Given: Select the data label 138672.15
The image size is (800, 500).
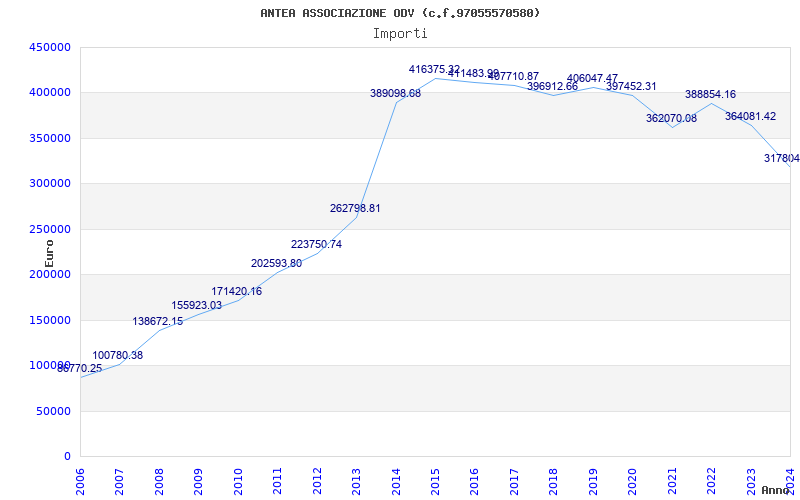Looking at the screenshot, I should pyautogui.click(x=158, y=321).
